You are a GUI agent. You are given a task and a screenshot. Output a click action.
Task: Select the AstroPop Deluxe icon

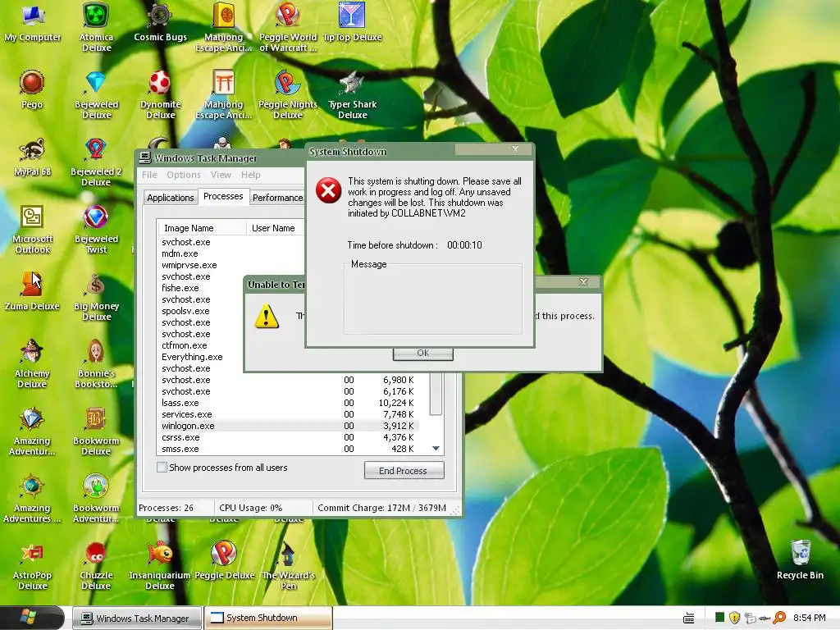[32, 566]
